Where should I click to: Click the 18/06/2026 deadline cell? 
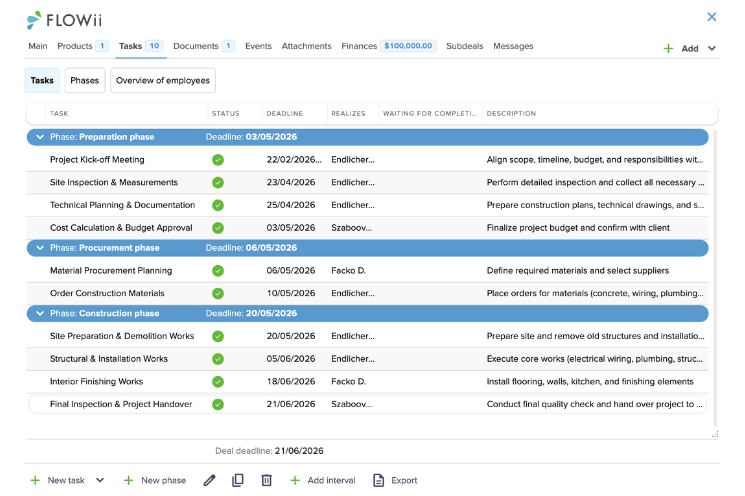(291, 382)
